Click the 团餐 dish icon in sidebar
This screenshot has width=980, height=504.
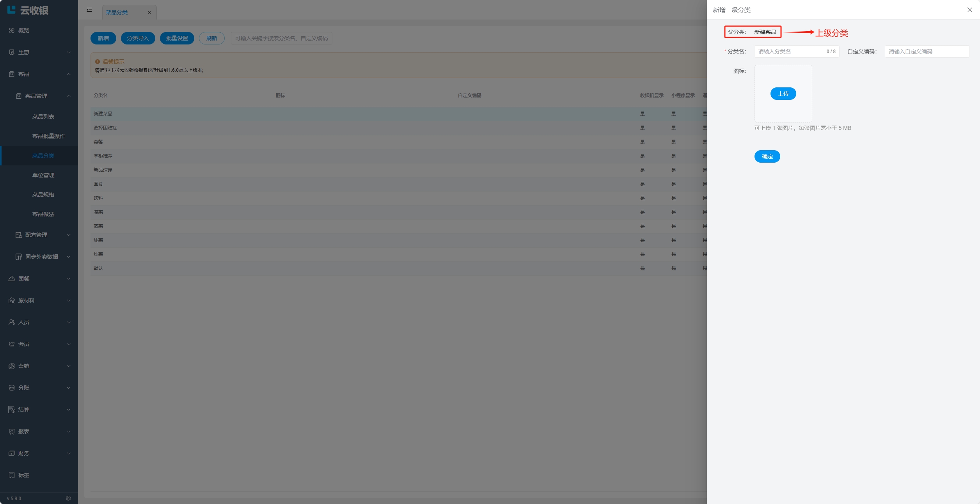pos(12,279)
